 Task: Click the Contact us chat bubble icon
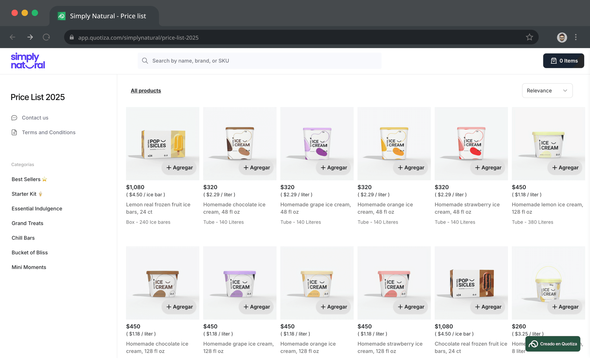[14, 118]
